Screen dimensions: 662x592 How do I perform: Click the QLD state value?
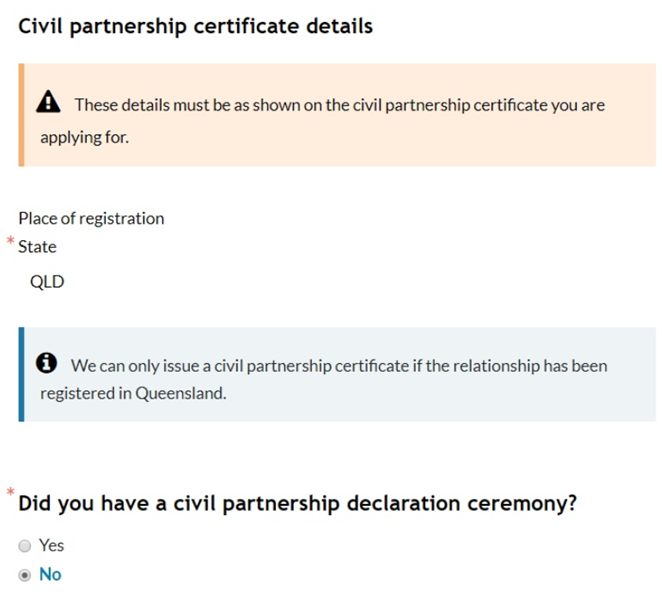(47, 282)
